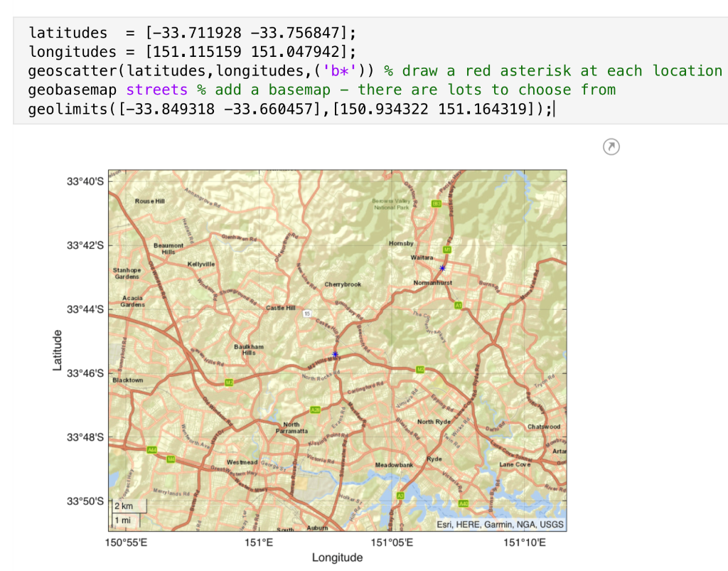This screenshot has height=571, width=728.
Task: Click the North Parramatta map label
Action: (x=291, y=427)
